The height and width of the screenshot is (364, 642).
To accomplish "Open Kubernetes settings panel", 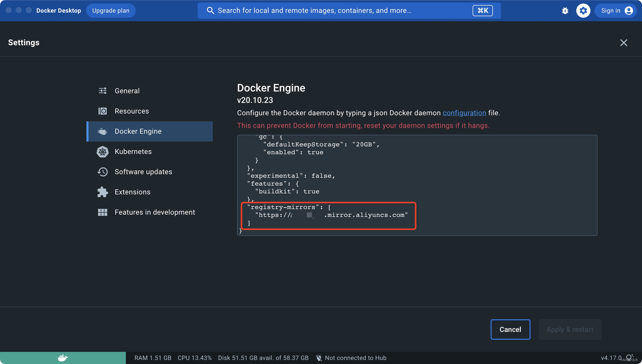I will (x=133, y=152).
